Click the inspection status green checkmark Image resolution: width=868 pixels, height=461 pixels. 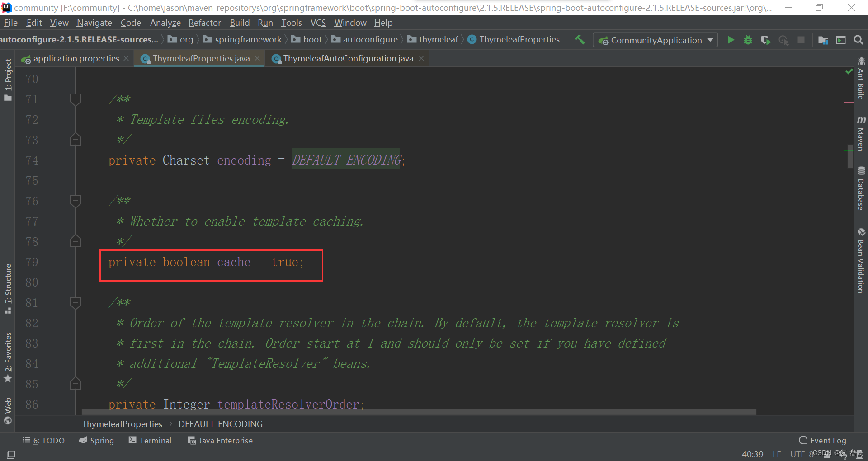pos(849,71)
